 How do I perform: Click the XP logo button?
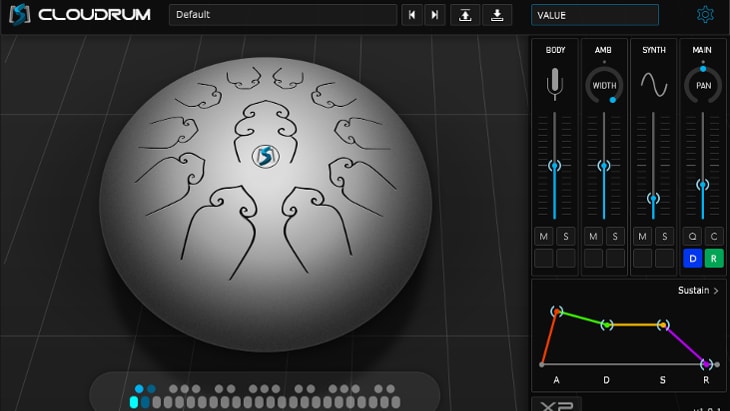pyautogui.click(x=557, y=404)
